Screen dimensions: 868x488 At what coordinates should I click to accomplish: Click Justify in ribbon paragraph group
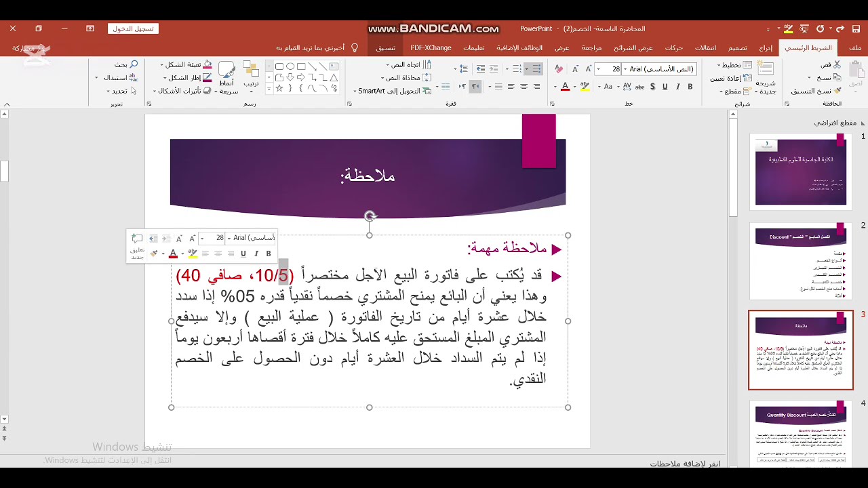point(498,87)
